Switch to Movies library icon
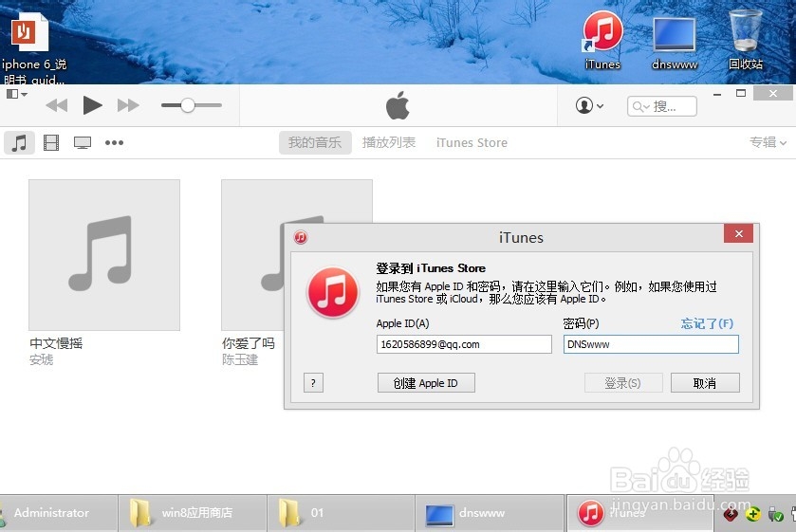 coord(51,142)
